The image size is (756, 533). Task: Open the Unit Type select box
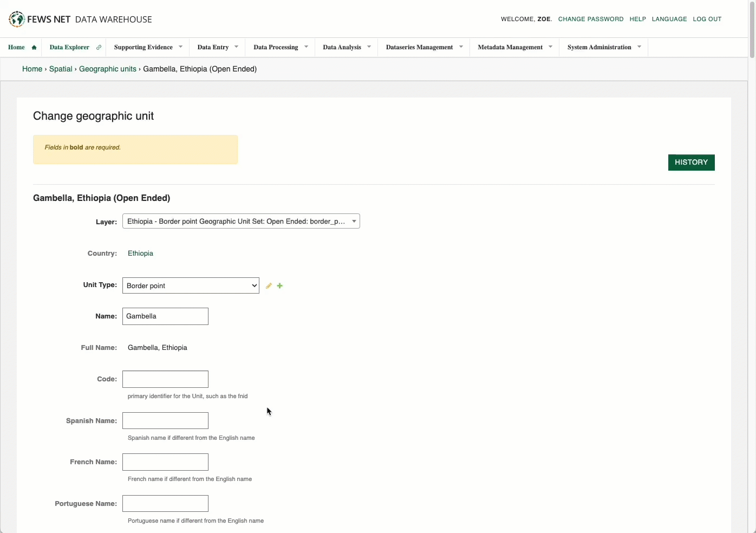pos(191,286)
